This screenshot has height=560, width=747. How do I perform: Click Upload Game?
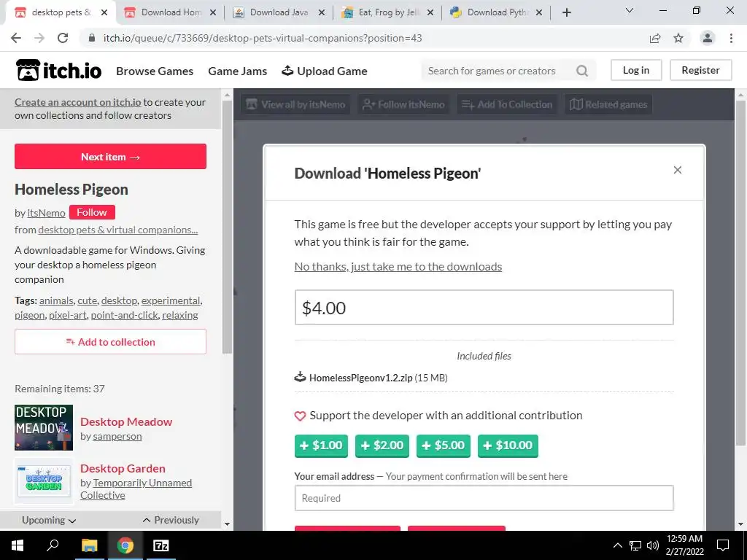(325, 71)
